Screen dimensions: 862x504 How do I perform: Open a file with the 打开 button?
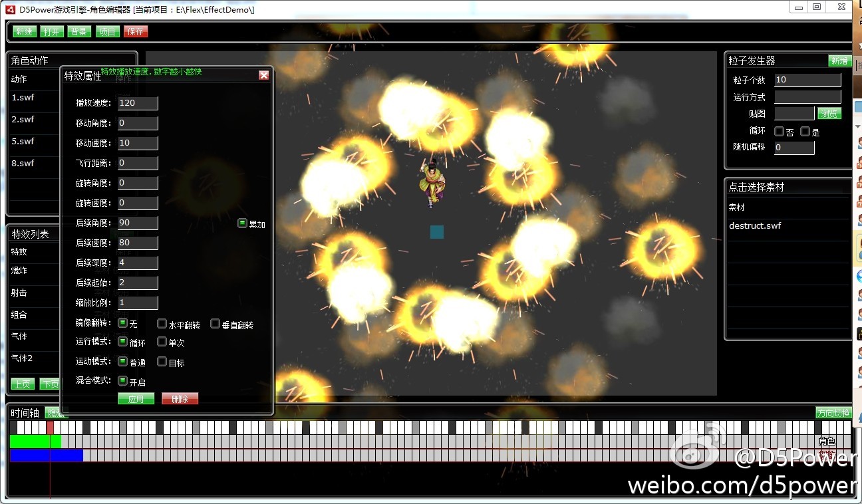[52, 31]
